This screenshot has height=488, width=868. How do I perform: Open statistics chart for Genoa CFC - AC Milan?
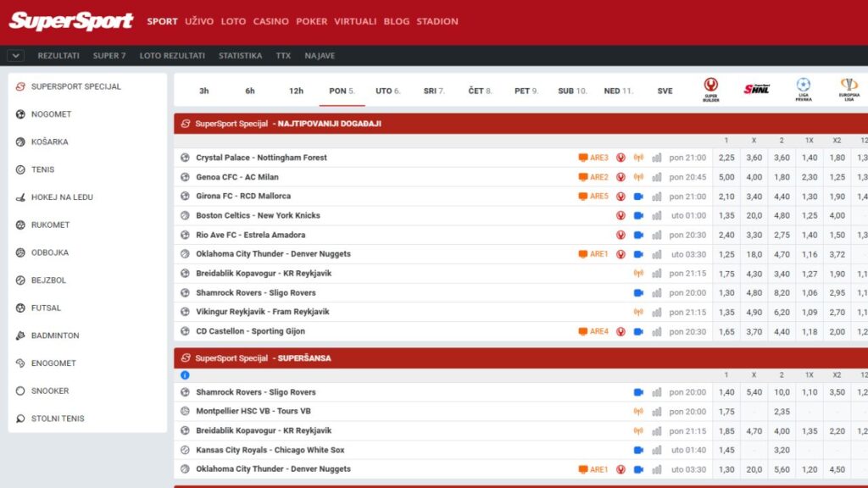657,177
